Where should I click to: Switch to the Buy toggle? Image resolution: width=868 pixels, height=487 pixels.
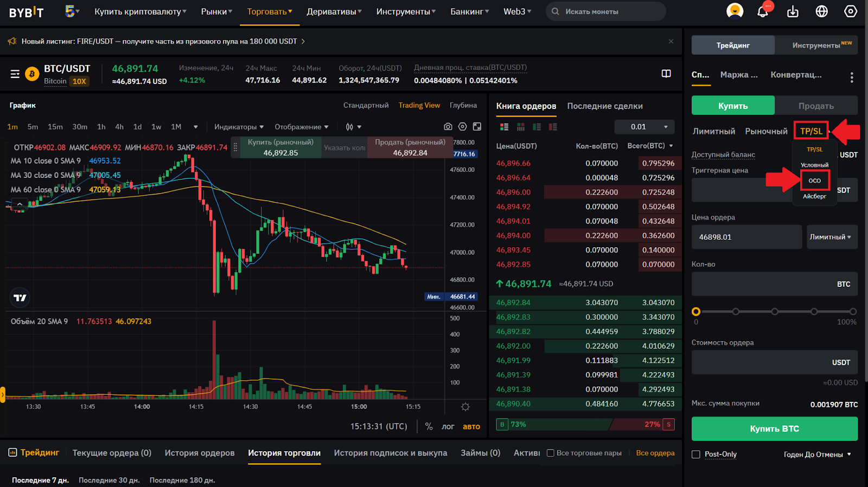[733, 106]
